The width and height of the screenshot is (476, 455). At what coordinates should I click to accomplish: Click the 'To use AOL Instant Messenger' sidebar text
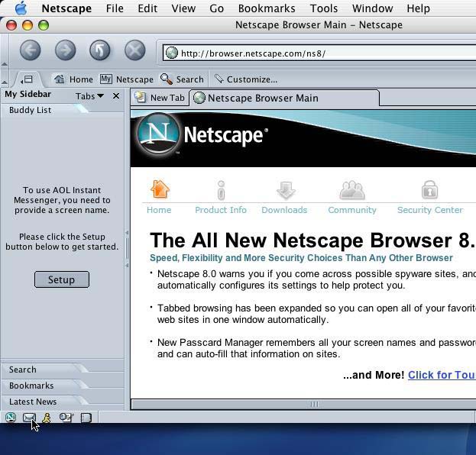[62, 200]
